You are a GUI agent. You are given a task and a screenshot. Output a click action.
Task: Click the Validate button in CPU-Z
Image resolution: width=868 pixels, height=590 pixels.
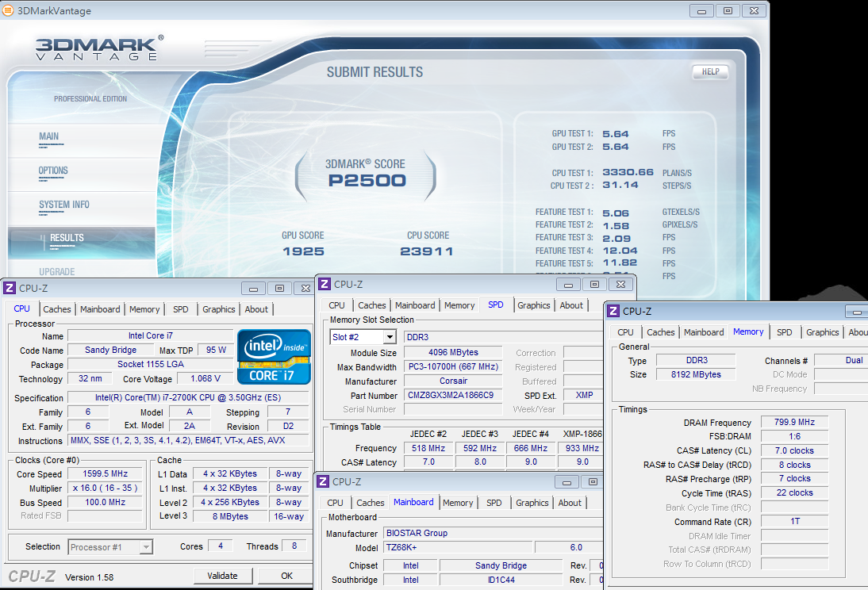[222, 576]
